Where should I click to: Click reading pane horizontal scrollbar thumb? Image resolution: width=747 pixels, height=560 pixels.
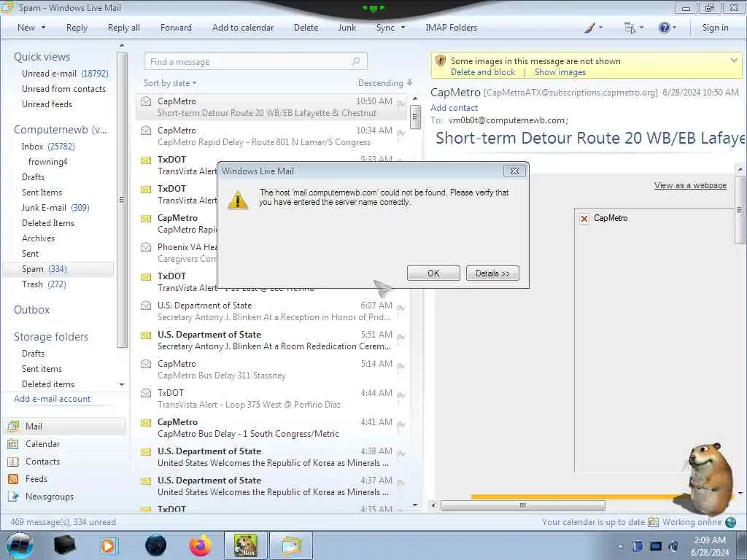click(x=522, y=505)
